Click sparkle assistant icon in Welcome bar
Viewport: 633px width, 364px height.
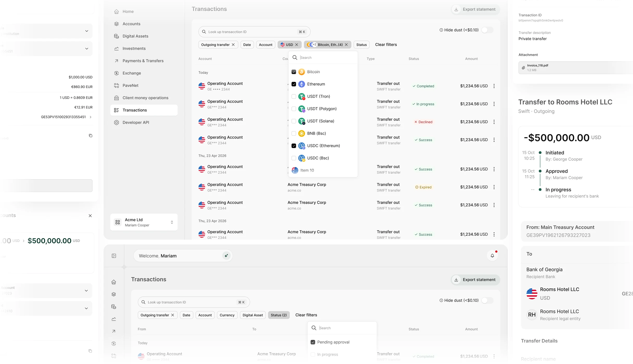point(226,256)
